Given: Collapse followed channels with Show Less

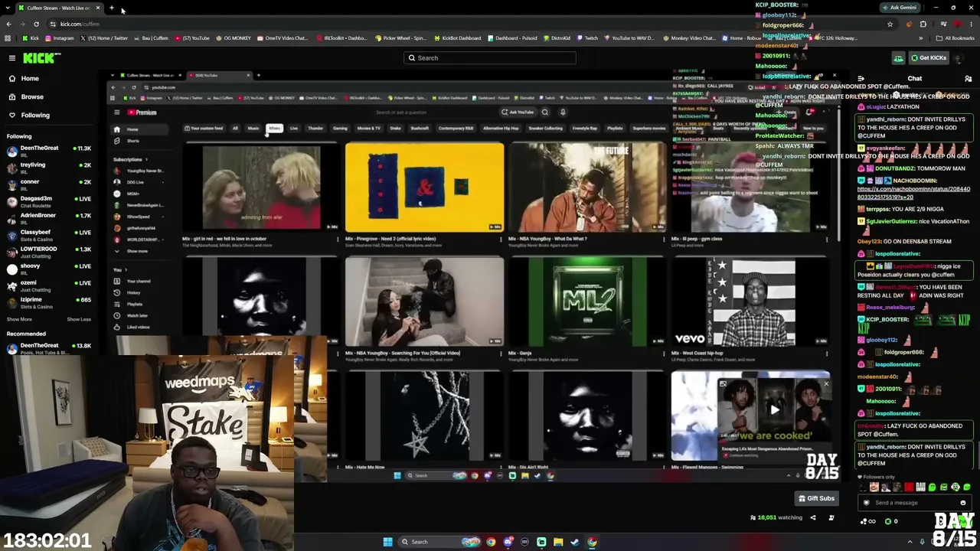Looking at the screenshot, I should (79, 319).
